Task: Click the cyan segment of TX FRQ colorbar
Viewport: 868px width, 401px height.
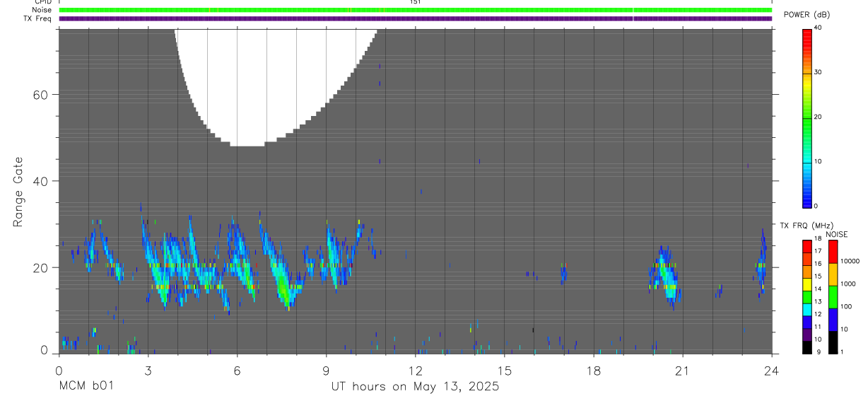Action: pyautogui.click(x=807, y=310)
